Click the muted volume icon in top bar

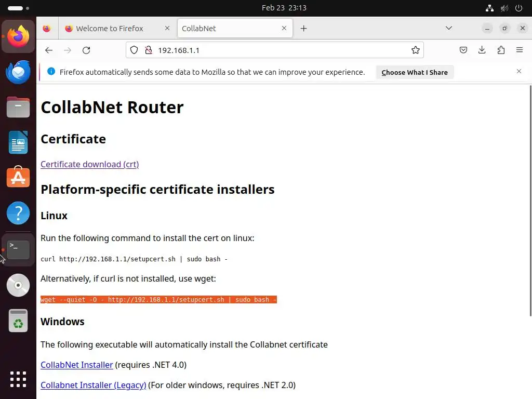tap(504, 8)
